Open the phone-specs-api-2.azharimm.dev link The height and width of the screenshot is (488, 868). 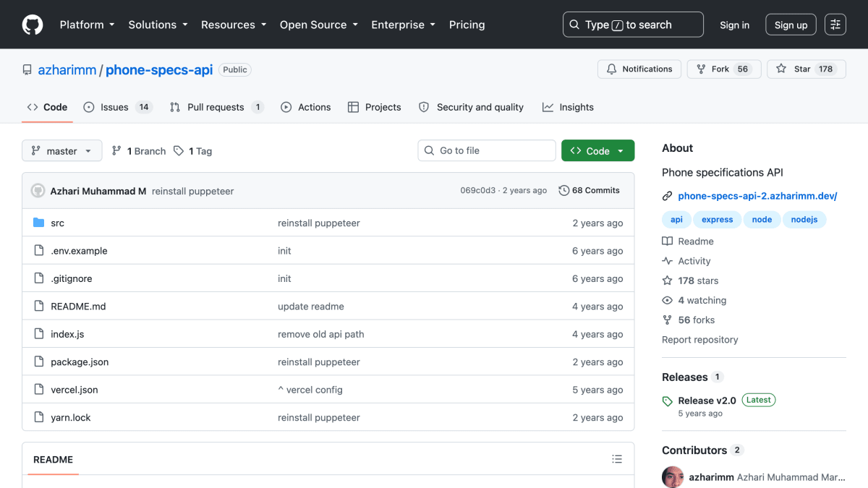[x=757, y=196]
